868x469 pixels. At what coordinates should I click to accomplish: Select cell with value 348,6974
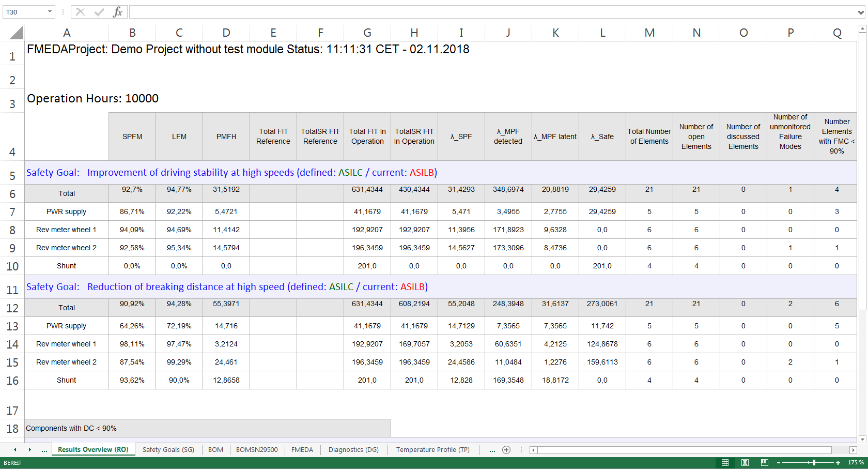point(508,193)
